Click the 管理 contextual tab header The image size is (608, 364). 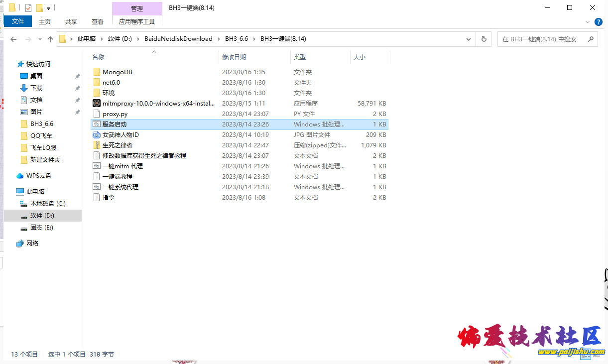tap(137, 8)
